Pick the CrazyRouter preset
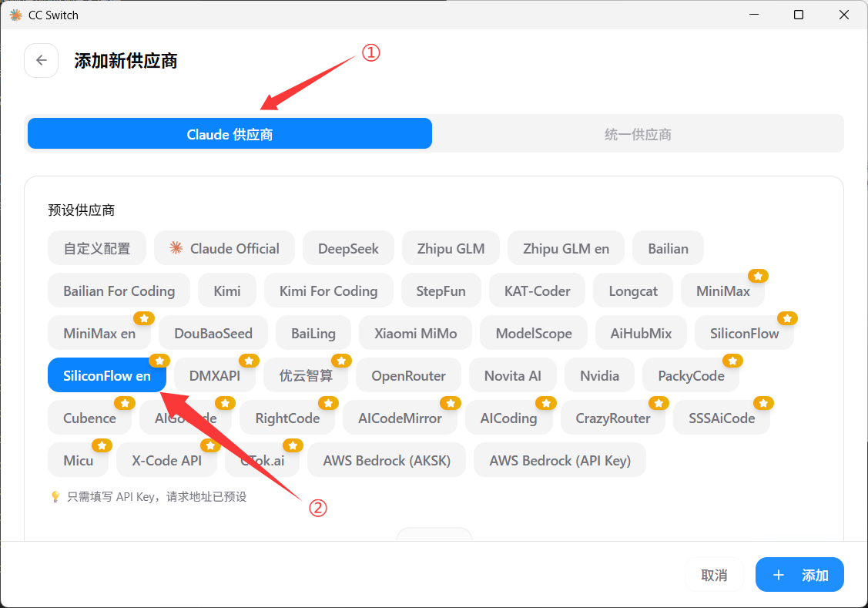 [x=613, y=418]
